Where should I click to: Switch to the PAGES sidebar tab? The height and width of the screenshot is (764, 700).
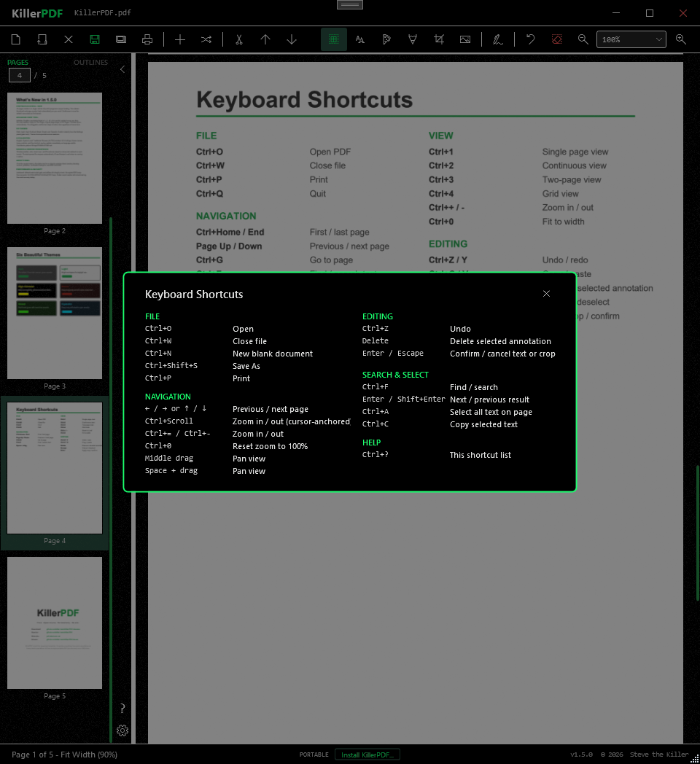tap(18, 63)
